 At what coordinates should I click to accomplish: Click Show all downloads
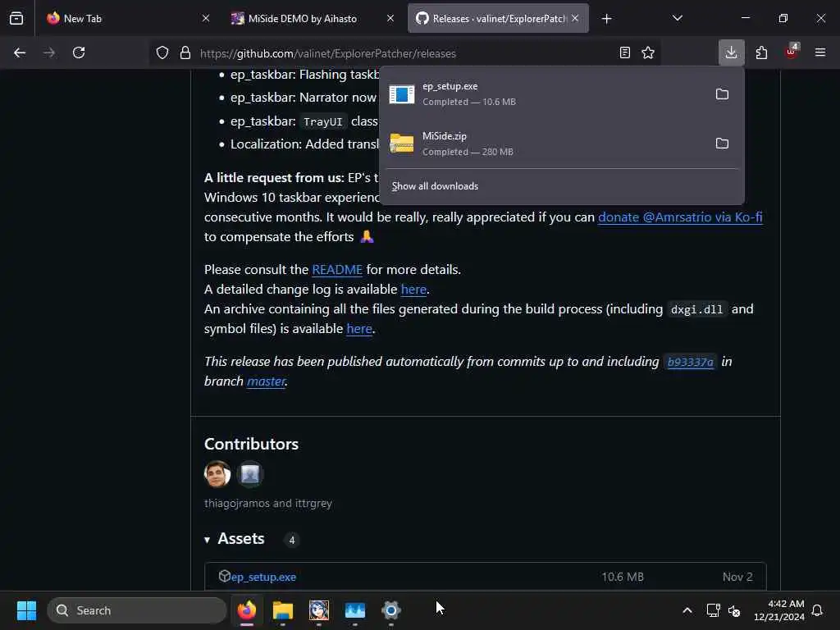coord(435,186)
